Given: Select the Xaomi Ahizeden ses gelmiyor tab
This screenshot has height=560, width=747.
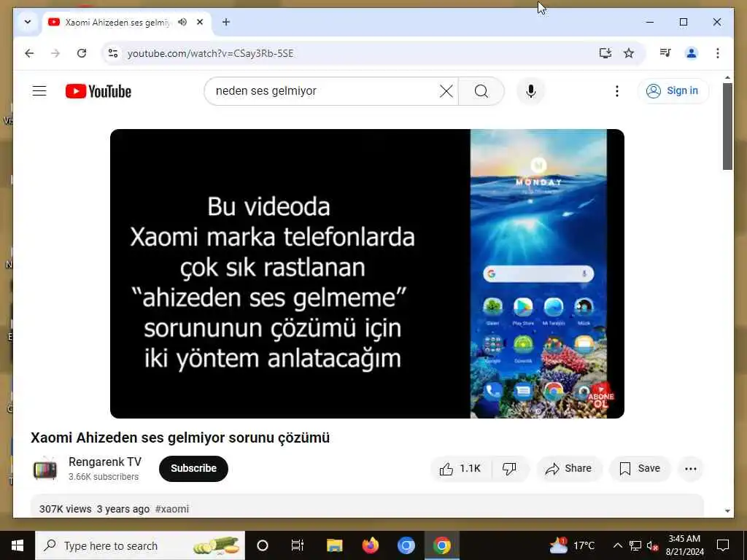Looking at the screenshot, I should [x=127, y=23].
